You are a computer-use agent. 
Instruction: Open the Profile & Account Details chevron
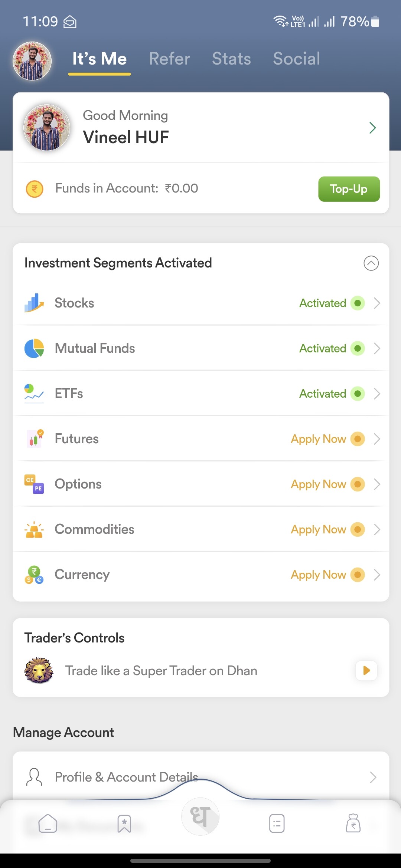coord(373,777)
